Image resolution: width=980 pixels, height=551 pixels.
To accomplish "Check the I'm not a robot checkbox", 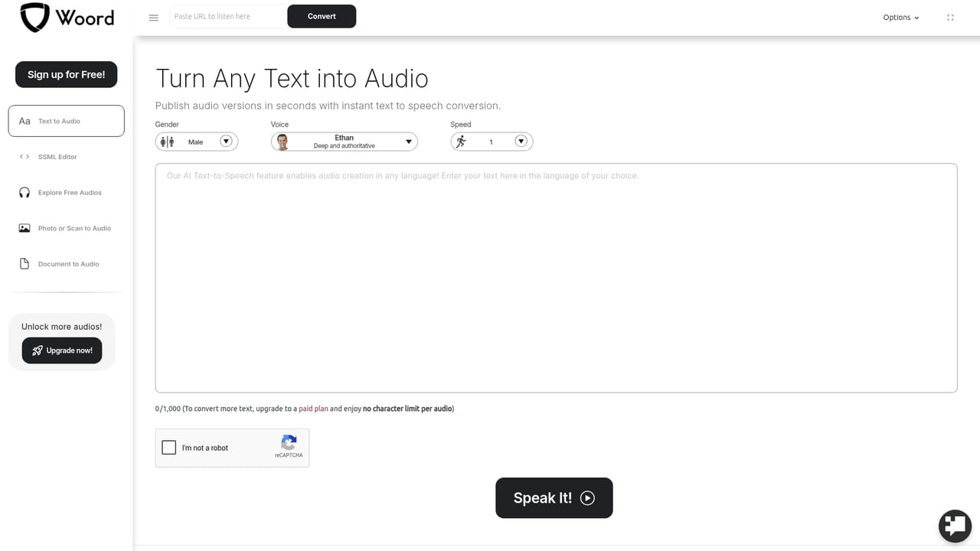I will pos(169,448).
